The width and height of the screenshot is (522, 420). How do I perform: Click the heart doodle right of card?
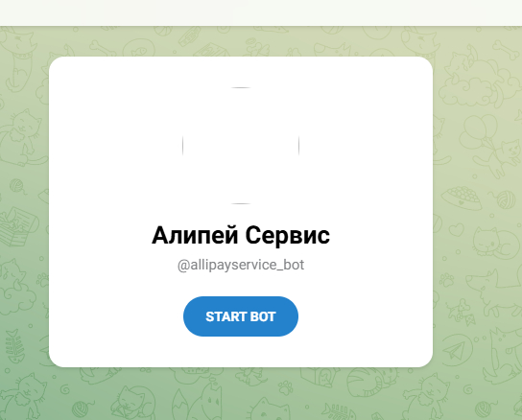(x=456, y=229)
